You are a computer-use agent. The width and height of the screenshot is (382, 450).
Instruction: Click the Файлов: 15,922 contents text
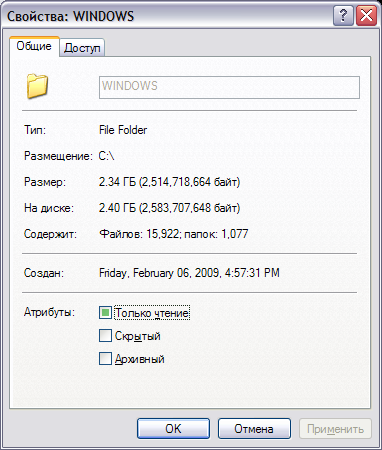pos(173,234)
